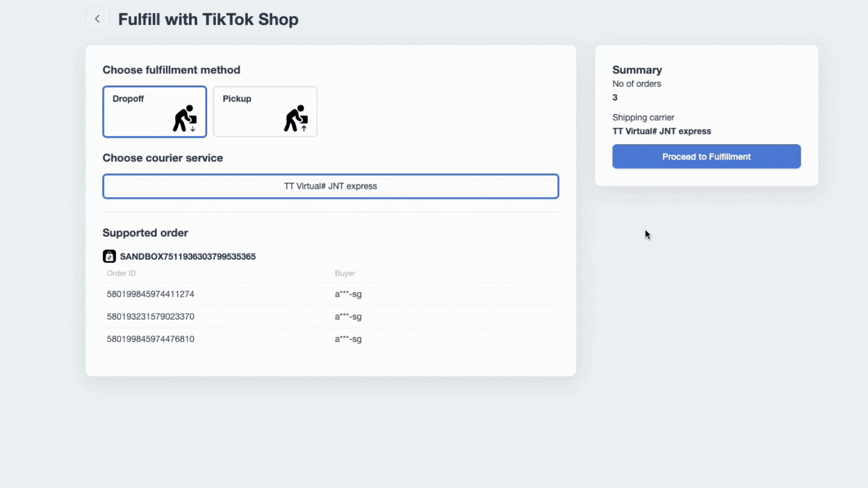Click the Buyer column header
868x488 pixels.
345,273
